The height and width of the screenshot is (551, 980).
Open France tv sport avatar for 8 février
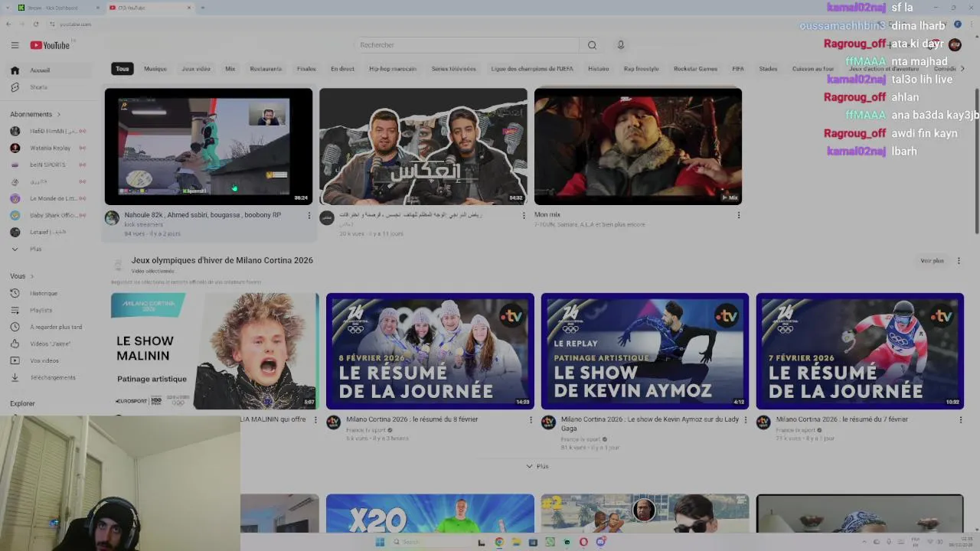[333, 422]
